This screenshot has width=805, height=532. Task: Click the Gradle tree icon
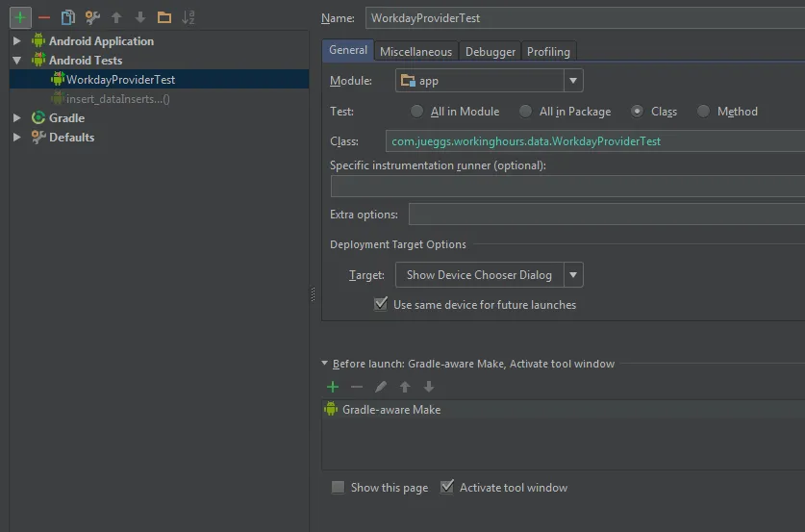[38, 117]
